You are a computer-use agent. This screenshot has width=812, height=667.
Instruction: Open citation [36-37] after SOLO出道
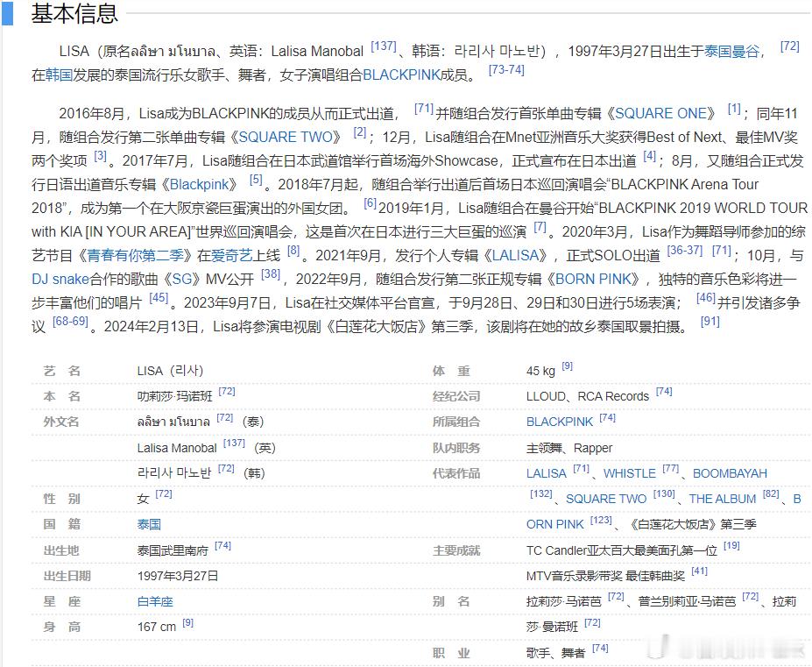(x=685, y=251)
